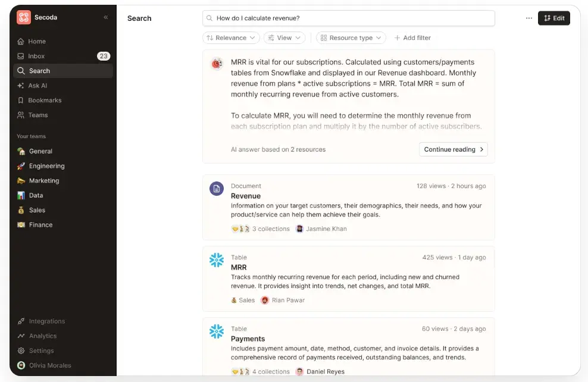Open Ask AI from sidebar
The image size is (588, 382).
37,86
